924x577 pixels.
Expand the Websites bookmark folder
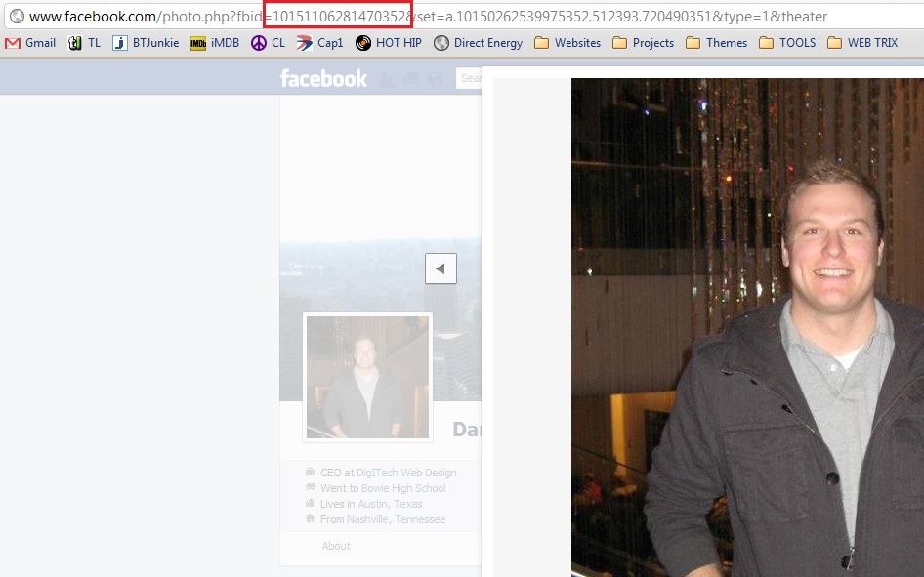567,43
